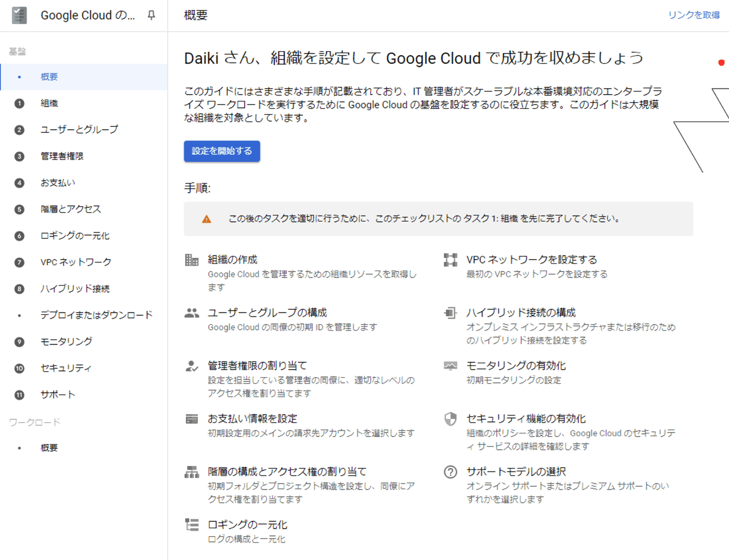Image resolution: width=729 pixels, height=560 pixels.
Task: Open the リンクを取得 link
Action: pyautogui.click(x=694, y=15)
